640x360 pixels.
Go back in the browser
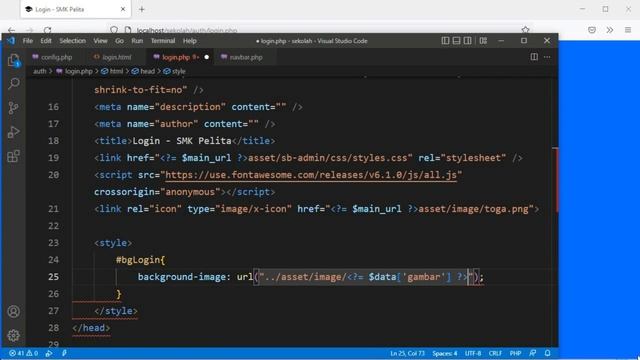click(x=11, y=30)
